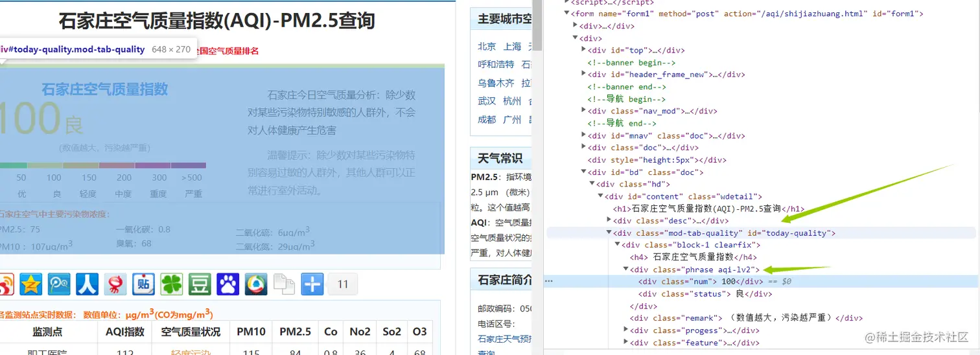Select the h1 title element row

(708, 209)
